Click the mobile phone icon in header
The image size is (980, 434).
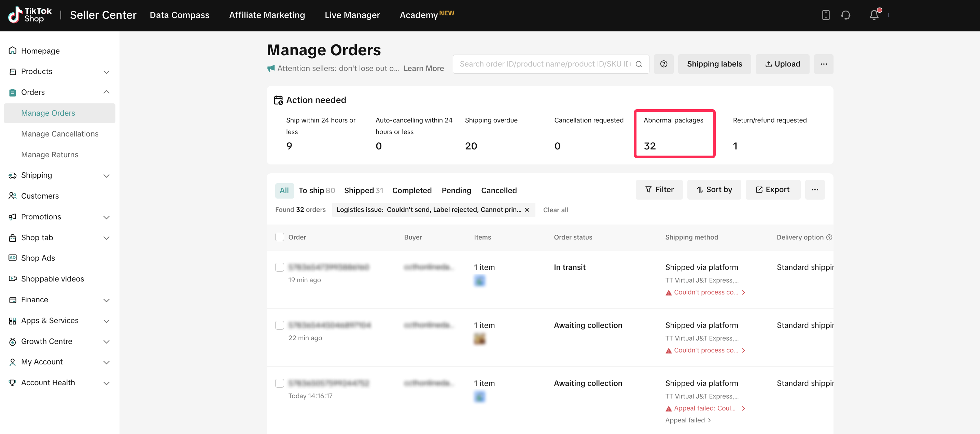click(826, 15)
